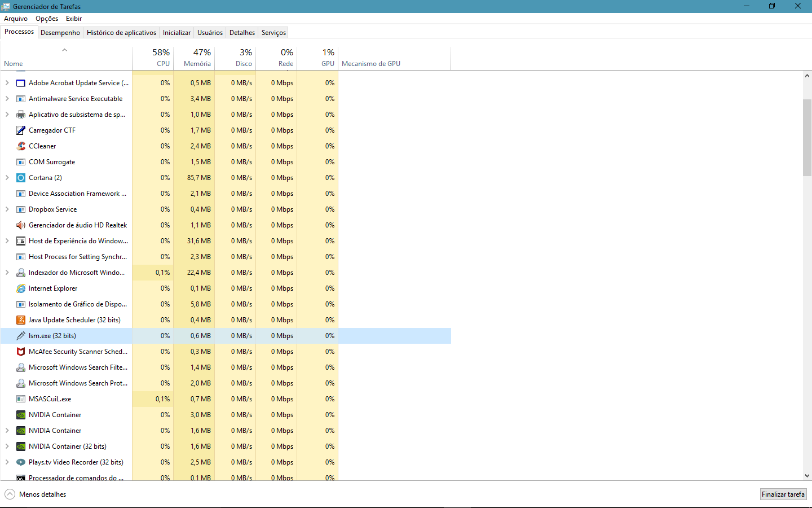The image size is (812, 508).
Task: Select the 31,6 MB memory cell
Action: point(194,241)
